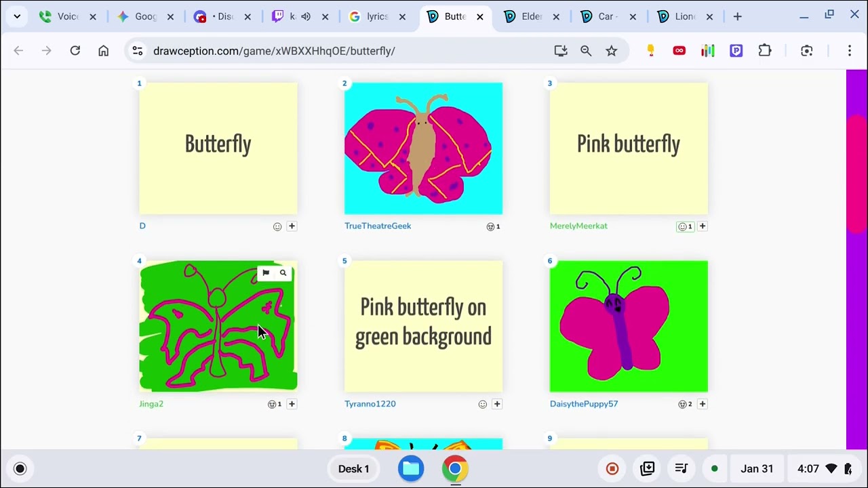Reload the Drawception page
Viewport: 868px width, 488px height.
[x=75, y=51]
